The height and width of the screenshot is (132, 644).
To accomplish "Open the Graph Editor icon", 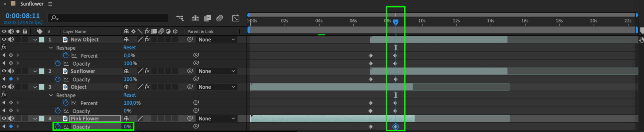I will point(235,18).
